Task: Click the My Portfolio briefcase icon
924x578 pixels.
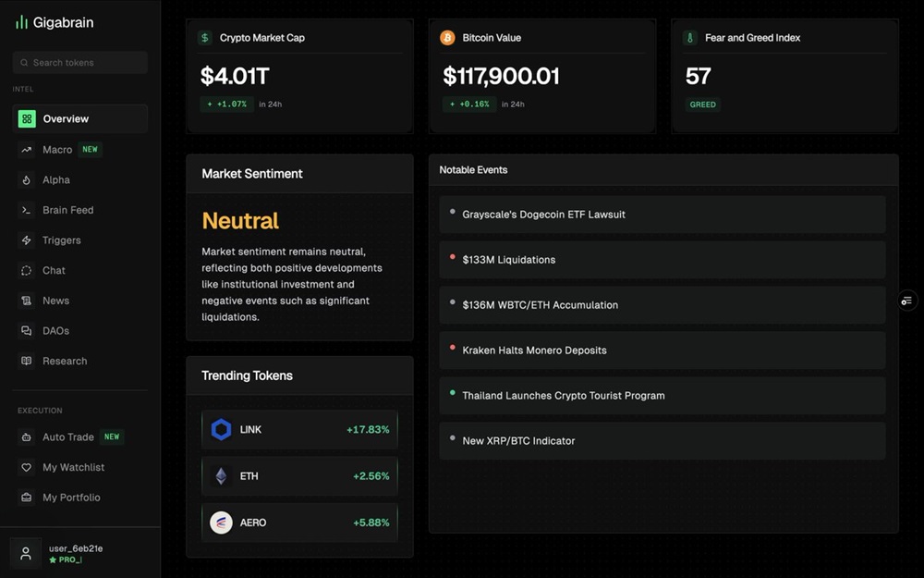Action: (27, 498)
